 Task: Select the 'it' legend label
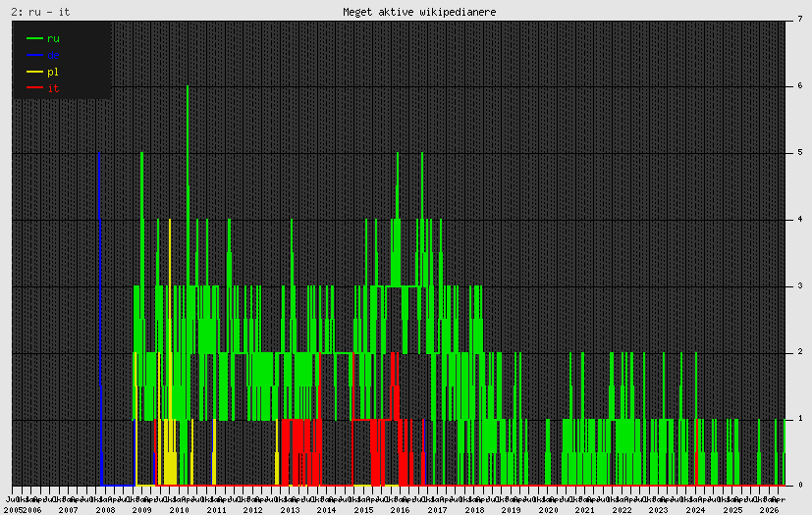click(53, 88)
